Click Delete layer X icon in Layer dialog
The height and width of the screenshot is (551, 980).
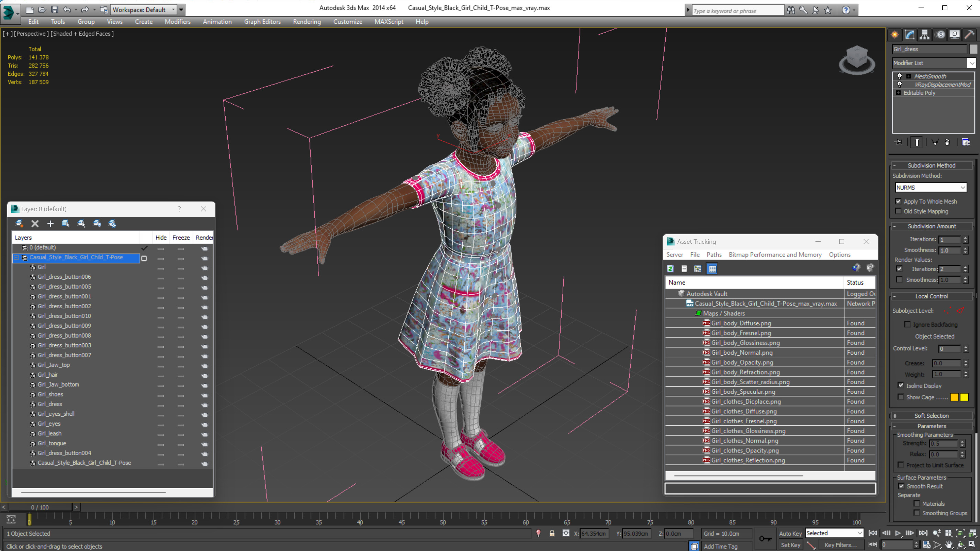click(35, 223)
